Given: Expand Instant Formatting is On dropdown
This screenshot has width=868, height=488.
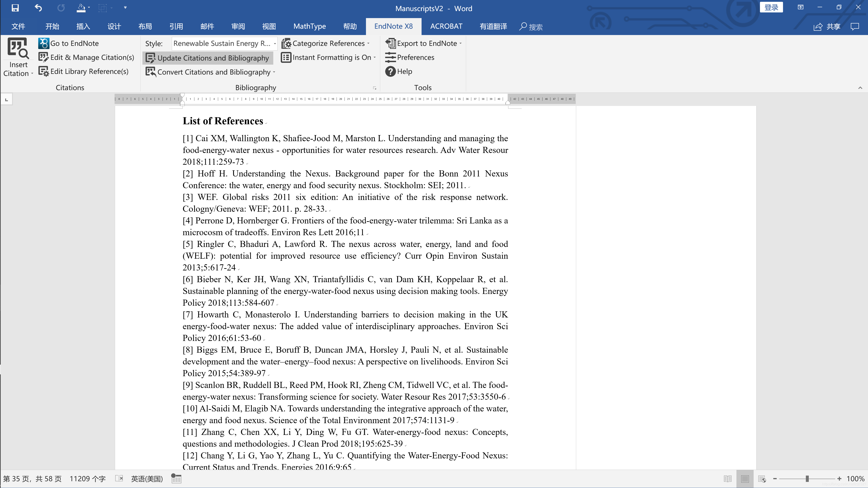Looking at the screenshot, I should [375, 58].
